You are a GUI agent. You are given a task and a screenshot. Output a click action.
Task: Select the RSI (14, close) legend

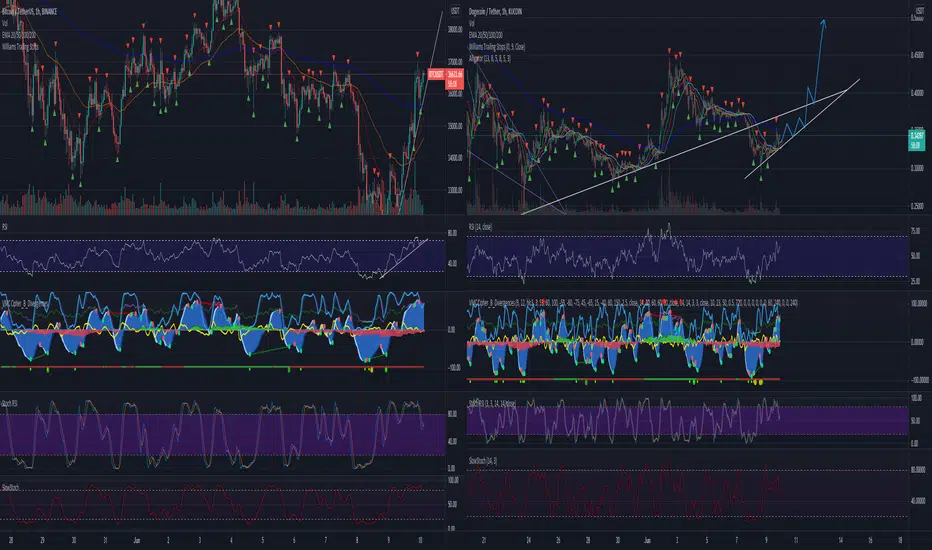tap(480, 227)
